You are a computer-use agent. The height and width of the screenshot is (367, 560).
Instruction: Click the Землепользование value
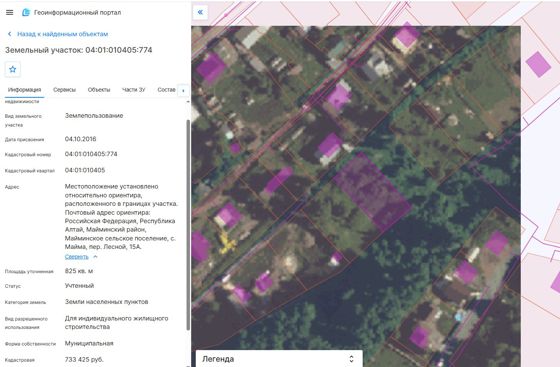point(94,116)
